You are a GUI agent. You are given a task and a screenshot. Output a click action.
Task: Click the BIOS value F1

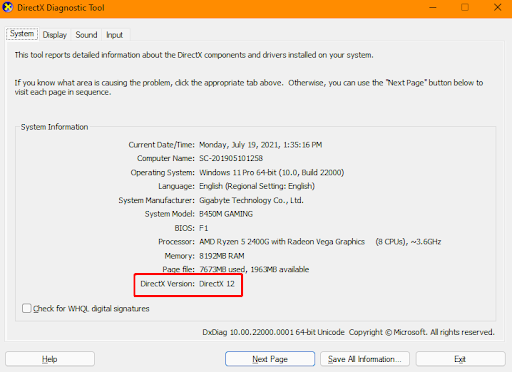[203, 228]
